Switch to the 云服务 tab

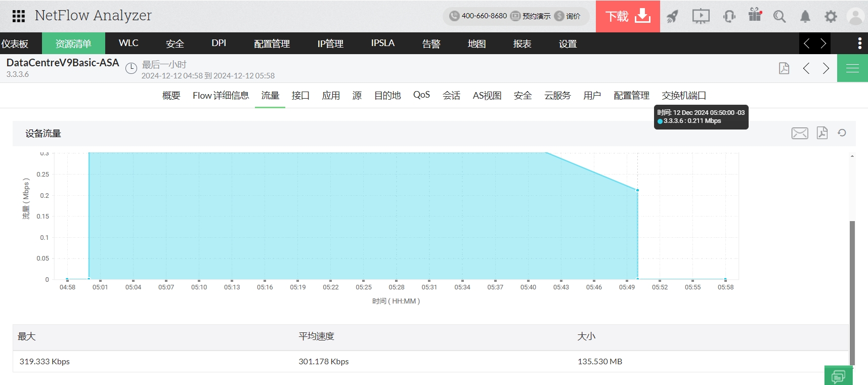(557, 95)
